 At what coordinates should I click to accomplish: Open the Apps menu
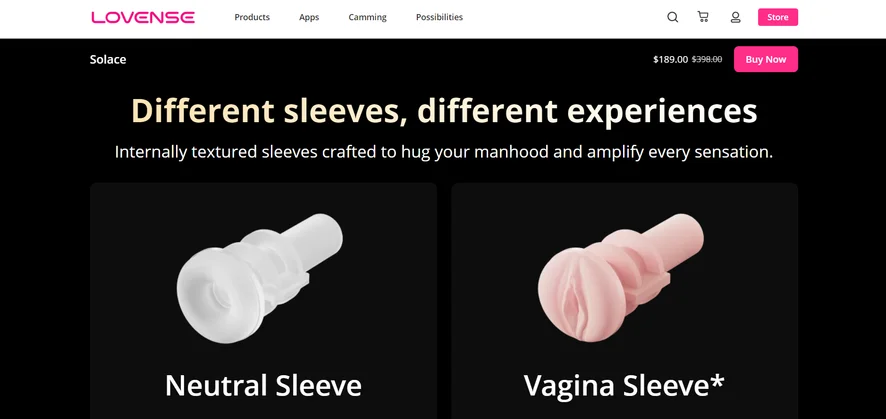(x=309, y=18)
